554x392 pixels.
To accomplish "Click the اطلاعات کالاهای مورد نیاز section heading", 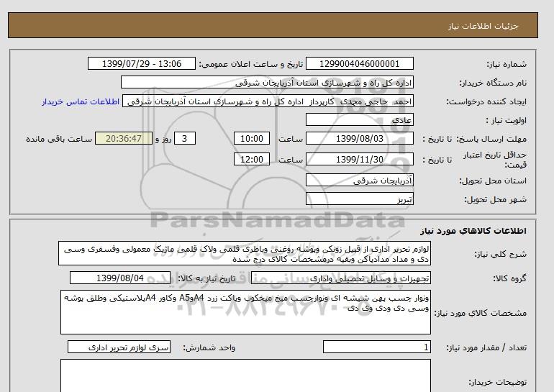I will [473, 231].
